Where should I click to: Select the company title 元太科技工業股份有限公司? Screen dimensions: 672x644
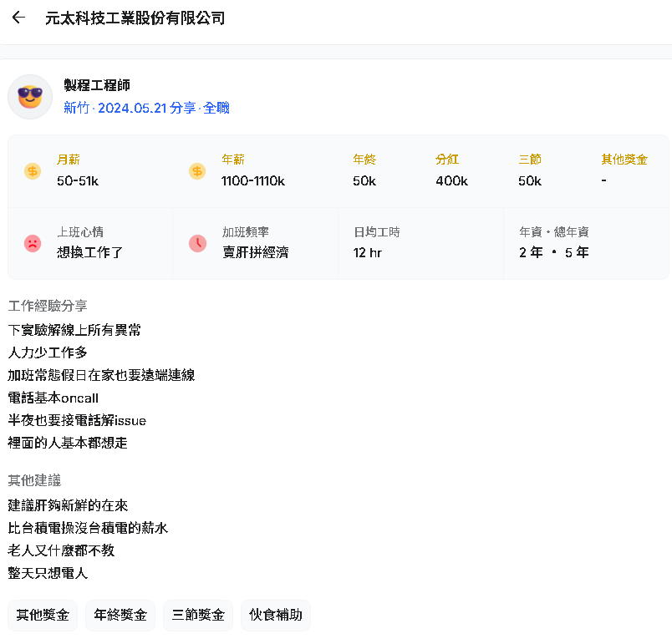[135, 18]
